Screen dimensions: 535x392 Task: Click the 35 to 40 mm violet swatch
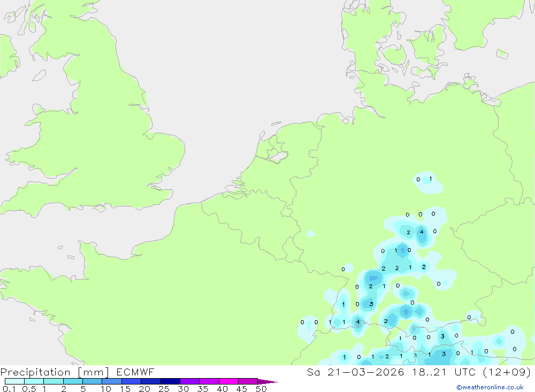point(209,381)
